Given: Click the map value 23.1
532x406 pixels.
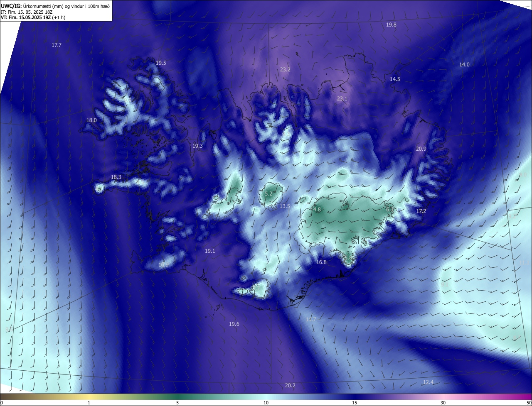Looking at the screenshot, I should tap(342, 98).
